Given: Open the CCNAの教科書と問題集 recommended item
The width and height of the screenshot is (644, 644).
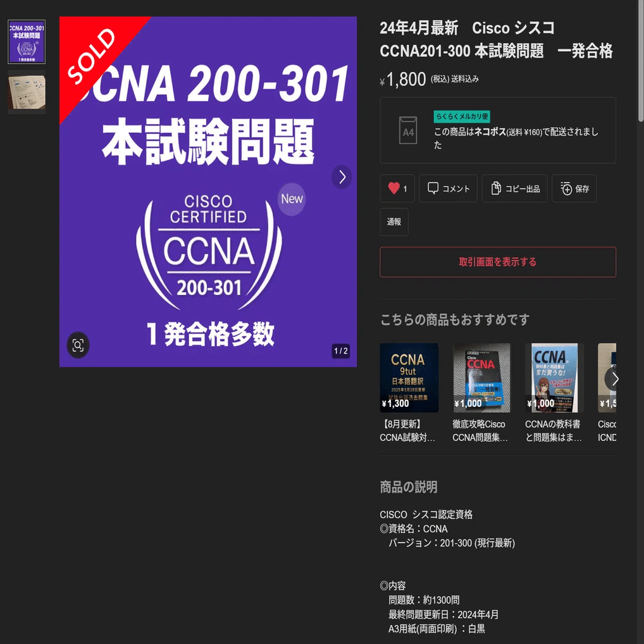Looking at the screenshot, I should point(554,378).
